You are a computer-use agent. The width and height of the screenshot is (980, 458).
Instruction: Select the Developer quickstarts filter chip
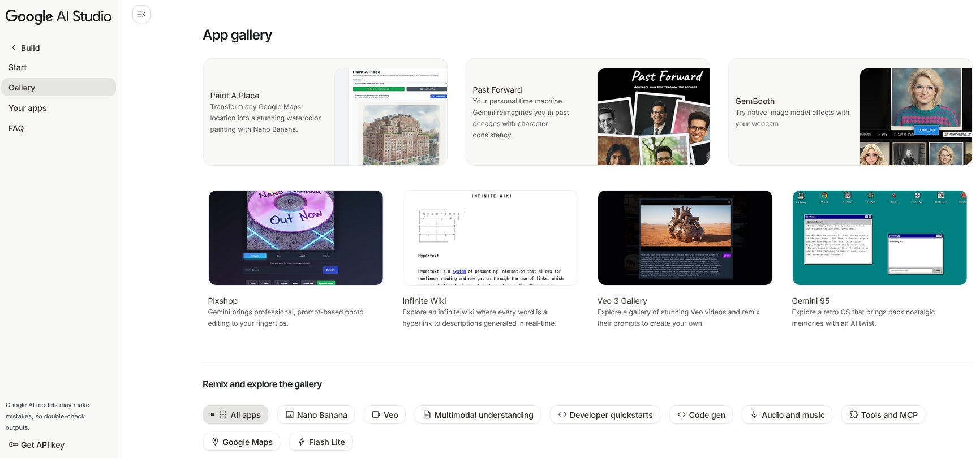click(605, 414)
